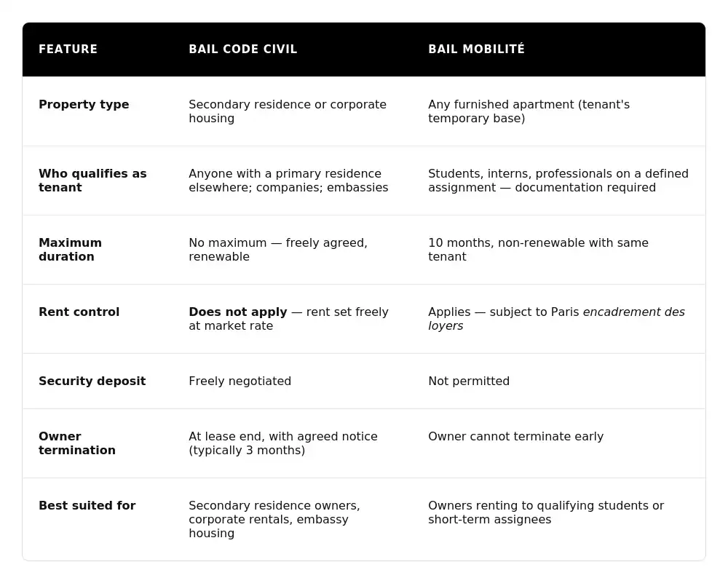The image size is (728, 586).
Task: Click the At lease end, with agreed notice cell
Action: 282,443
